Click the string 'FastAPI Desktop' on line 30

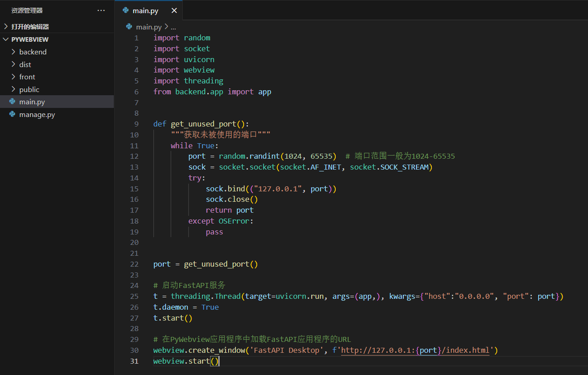pyautogui.click(x=287, y=350)
